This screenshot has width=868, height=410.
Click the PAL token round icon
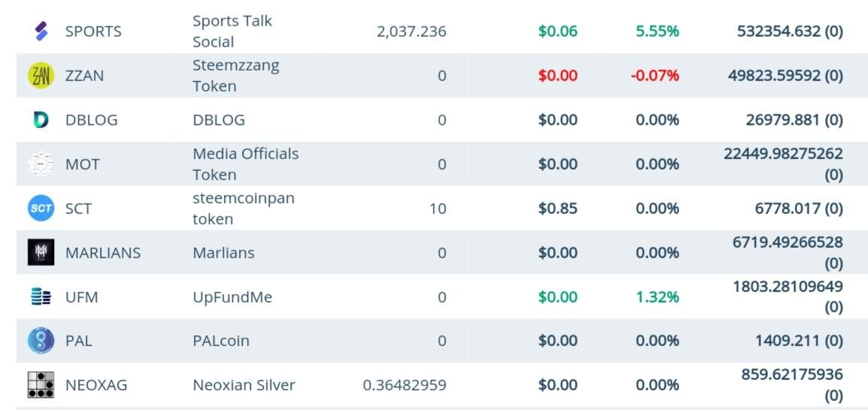(x=41, y=341)
